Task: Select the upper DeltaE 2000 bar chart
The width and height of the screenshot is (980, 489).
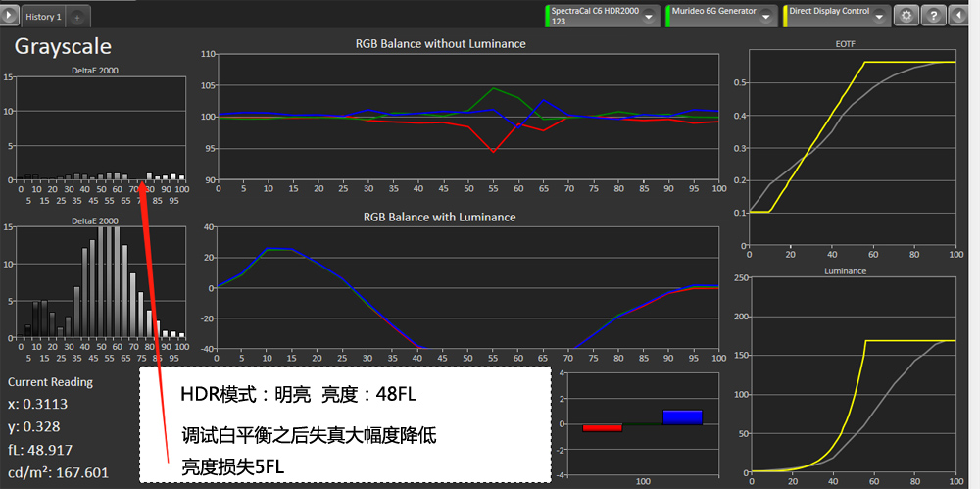Action: pos(102,127)
